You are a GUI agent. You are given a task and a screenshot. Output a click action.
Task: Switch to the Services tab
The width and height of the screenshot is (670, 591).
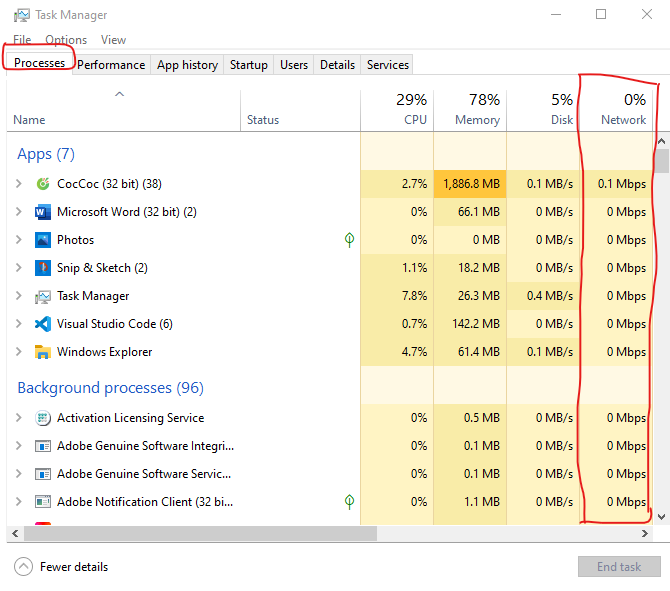[x=388, y=65]
